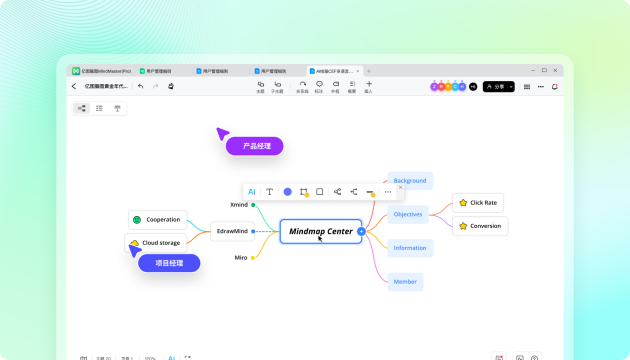Screen dimensions: 630x360
Task: Add a topic with the 主题 tool
Action: tap(260, 87)
